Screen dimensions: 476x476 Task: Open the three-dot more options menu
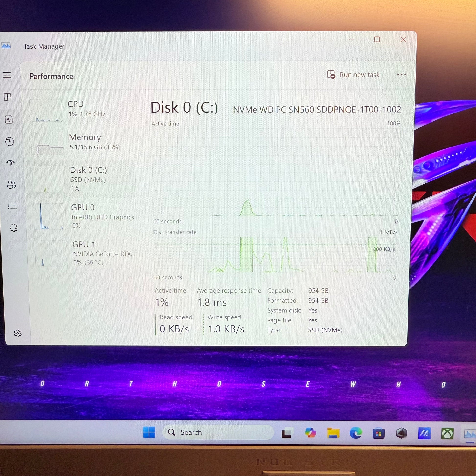[x=402, y=74]
